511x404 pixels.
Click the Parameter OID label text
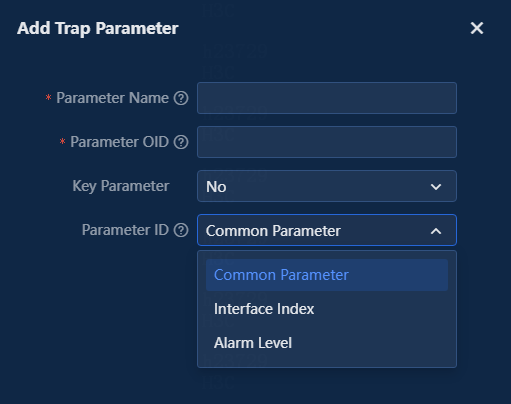coord(119,142)
